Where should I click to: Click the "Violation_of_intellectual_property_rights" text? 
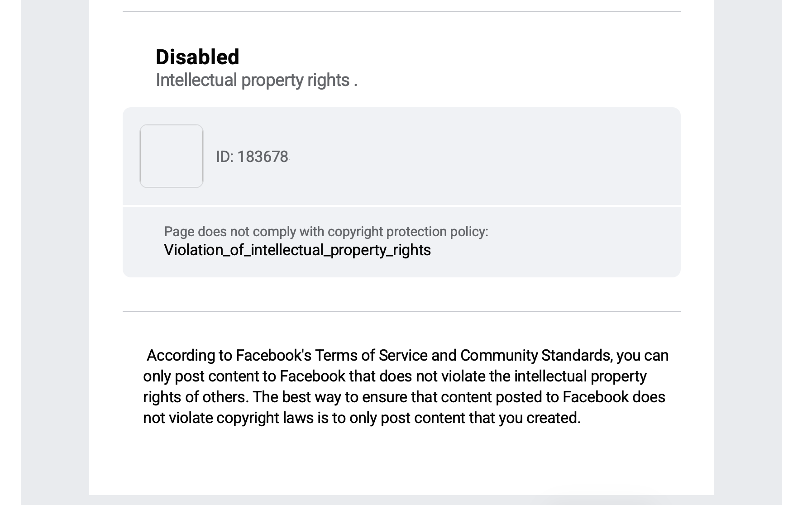[x=297, y=250]
